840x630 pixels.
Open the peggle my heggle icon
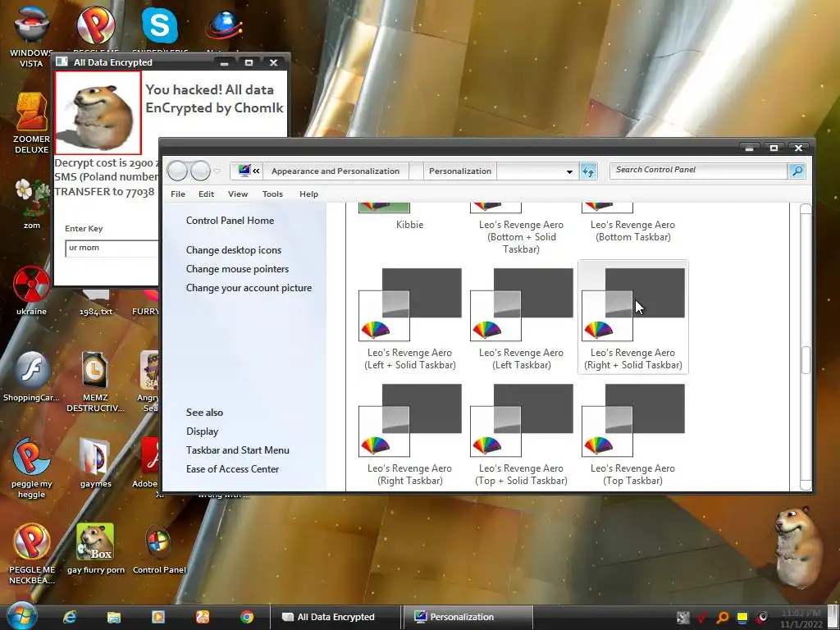click(31, 468)
